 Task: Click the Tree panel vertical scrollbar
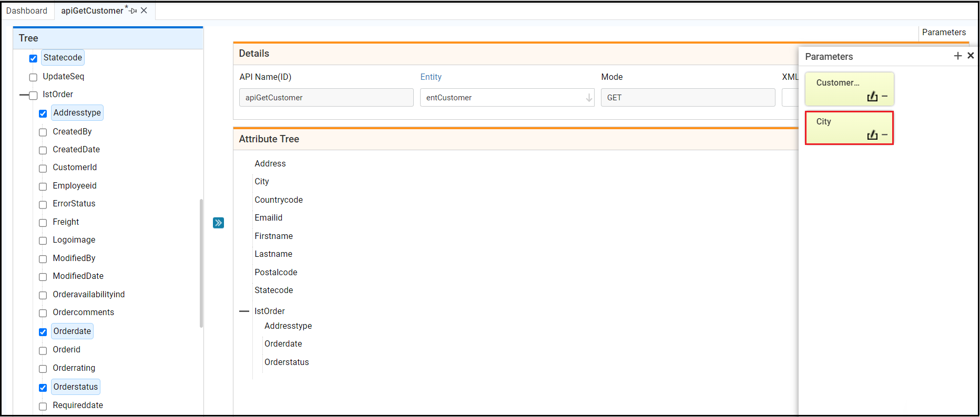click(x=201, y=263)
